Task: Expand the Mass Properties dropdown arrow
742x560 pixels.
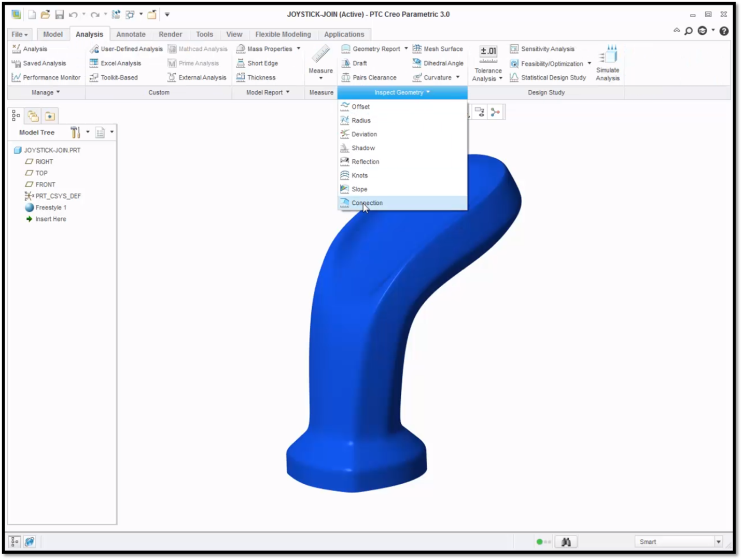Action: pos(299,49)
